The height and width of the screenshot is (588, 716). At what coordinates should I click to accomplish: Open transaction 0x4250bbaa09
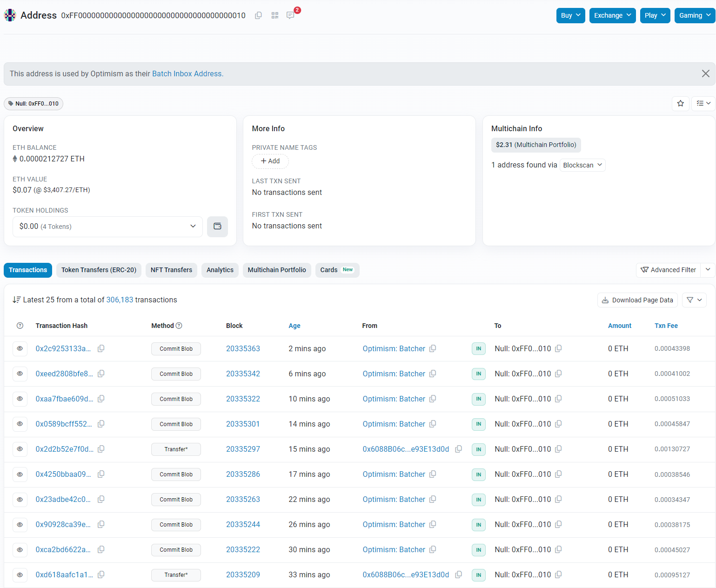click(x=63, y=474)
